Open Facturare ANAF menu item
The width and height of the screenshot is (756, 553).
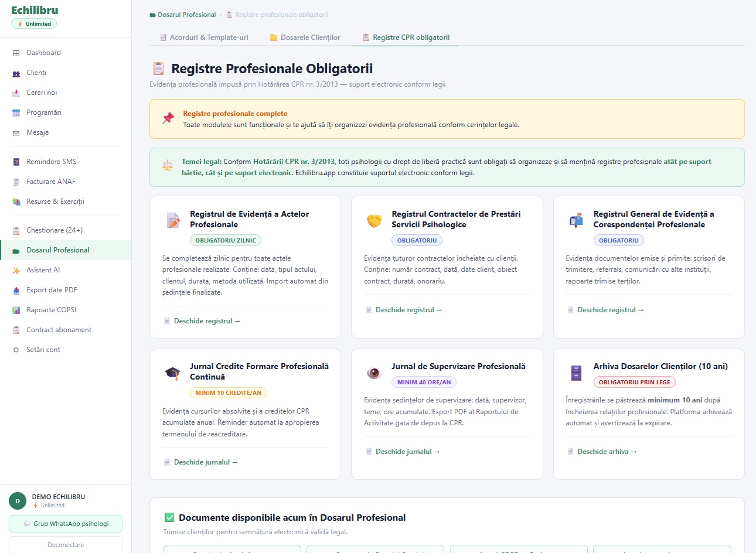51,182
